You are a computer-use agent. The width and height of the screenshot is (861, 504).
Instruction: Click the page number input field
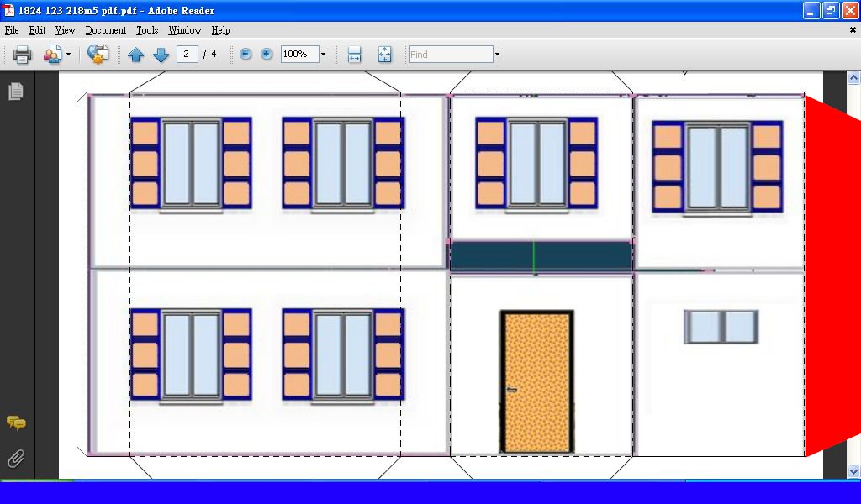187,55
